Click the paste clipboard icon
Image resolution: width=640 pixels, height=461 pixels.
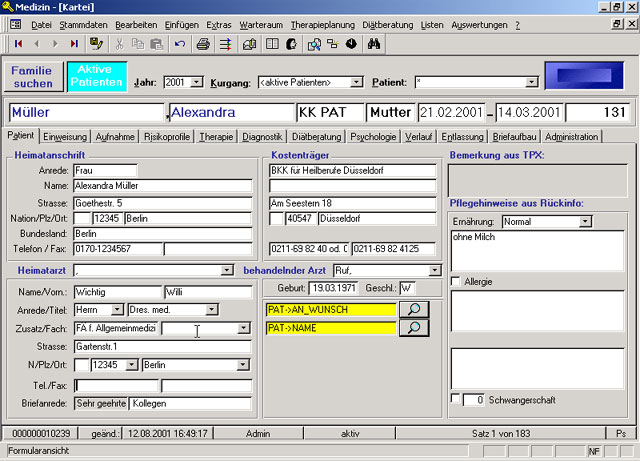coord(157,44)
